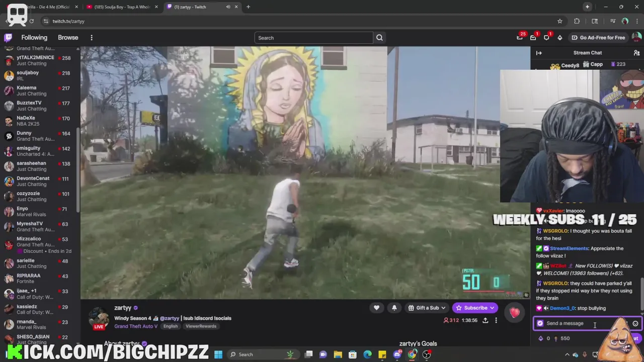644x362 pixels.
Task: Reload the page
Action: tap(31, 21)
